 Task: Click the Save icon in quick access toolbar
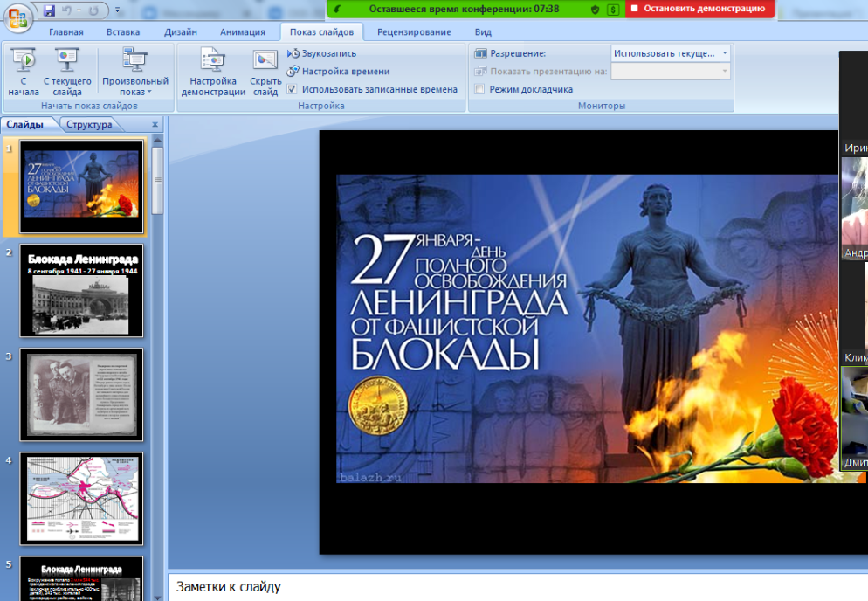(49, 10)
